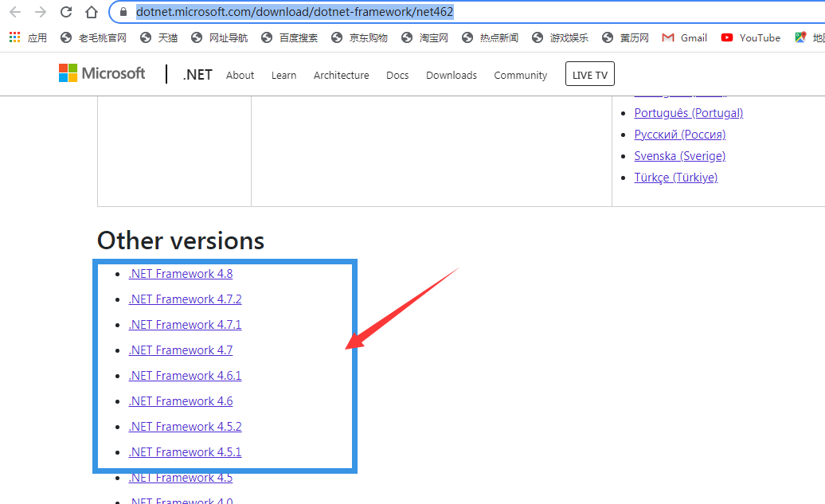This screenshot has width=825, height=504.
Task: Open the Gmail bookmark
Action: [x=685, y=37]
